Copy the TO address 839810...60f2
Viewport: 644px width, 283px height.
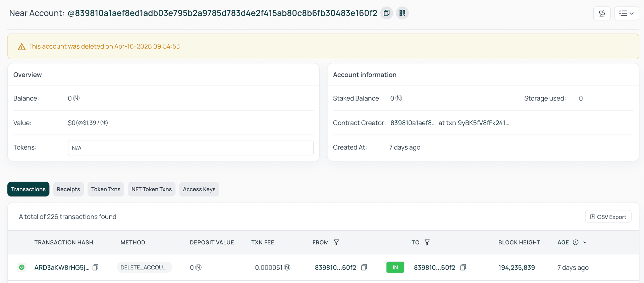pyautogui.click(x=463, y=267)
